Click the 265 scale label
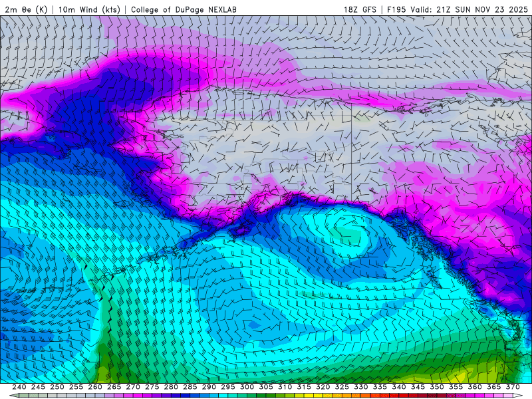 tap(114, 387)
